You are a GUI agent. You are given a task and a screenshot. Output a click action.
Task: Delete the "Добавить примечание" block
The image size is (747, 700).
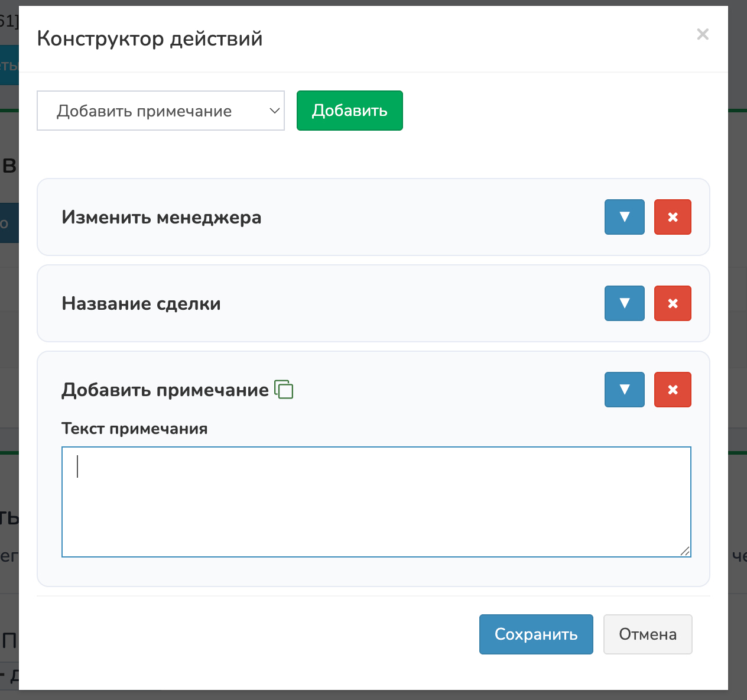[673, 390]
